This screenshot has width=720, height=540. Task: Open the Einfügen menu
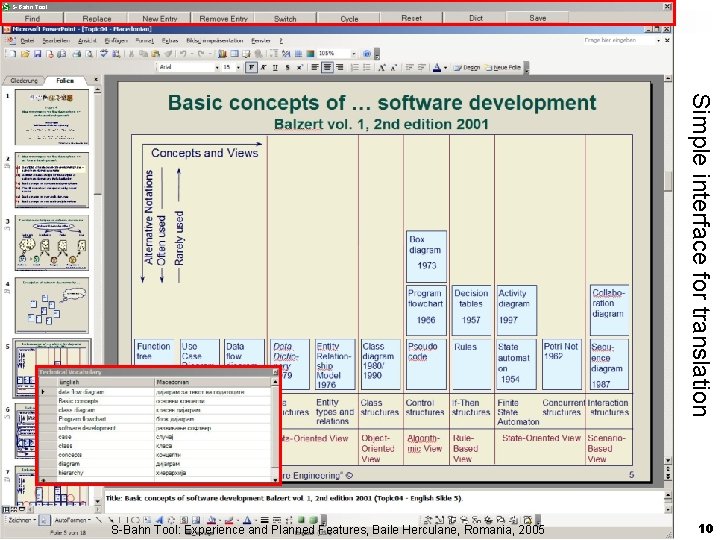tap(116, 41)
